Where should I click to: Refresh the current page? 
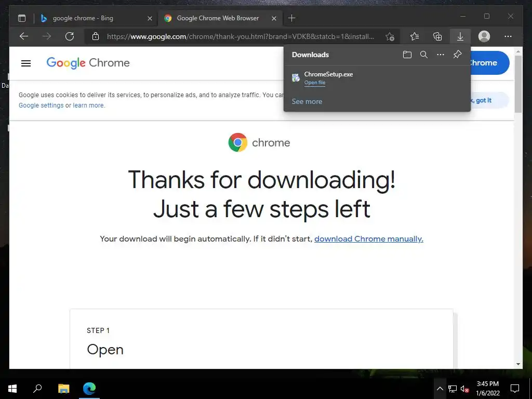point(70,36)
